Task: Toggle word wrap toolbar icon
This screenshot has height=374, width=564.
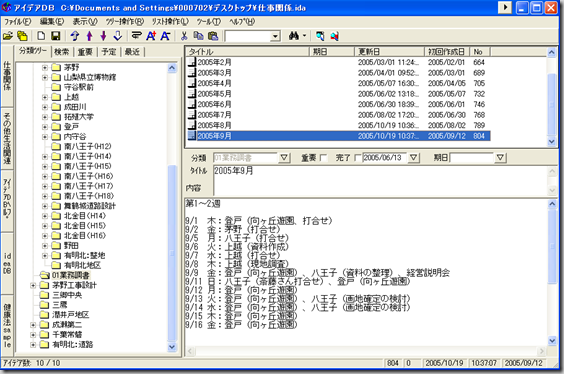Action: pyautogui.click(x=136, y=36)
